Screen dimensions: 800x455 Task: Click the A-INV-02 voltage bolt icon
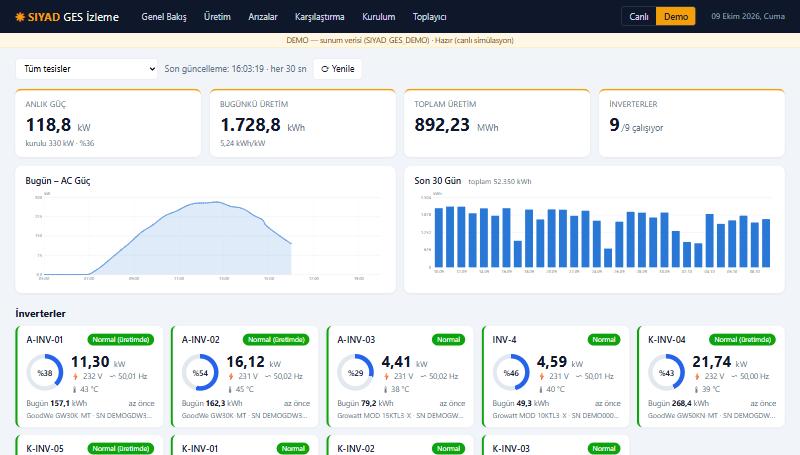click(231, 376)
